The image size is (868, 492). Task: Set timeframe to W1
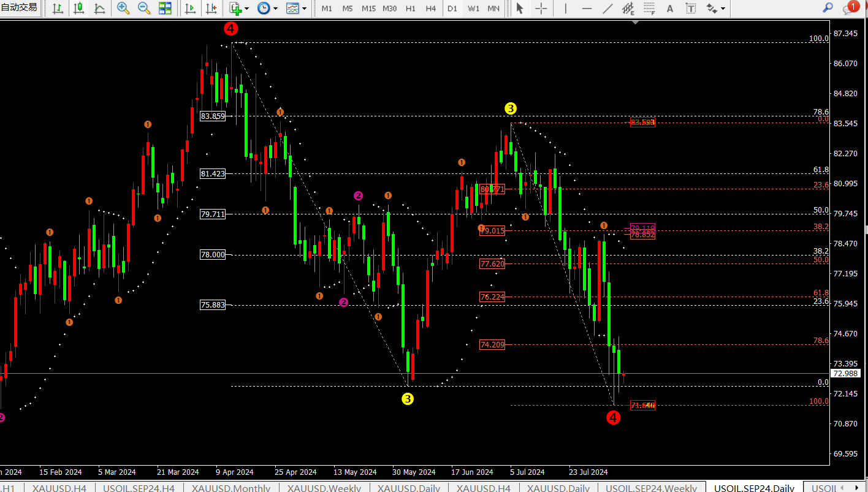(x=473, y=9)
